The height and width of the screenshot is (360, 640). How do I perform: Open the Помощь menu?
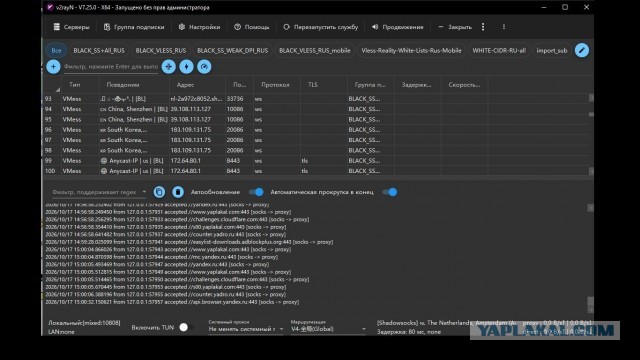click(251, 27)
